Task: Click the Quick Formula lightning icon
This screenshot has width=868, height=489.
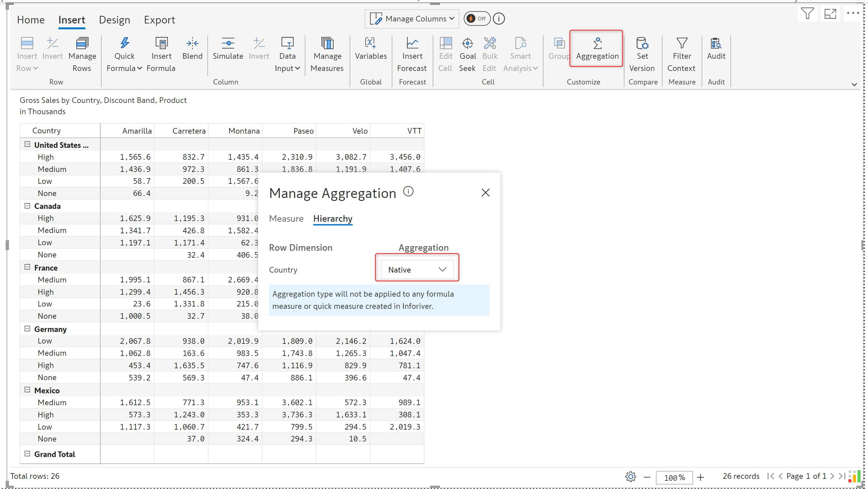Action: tap(124, 43)
